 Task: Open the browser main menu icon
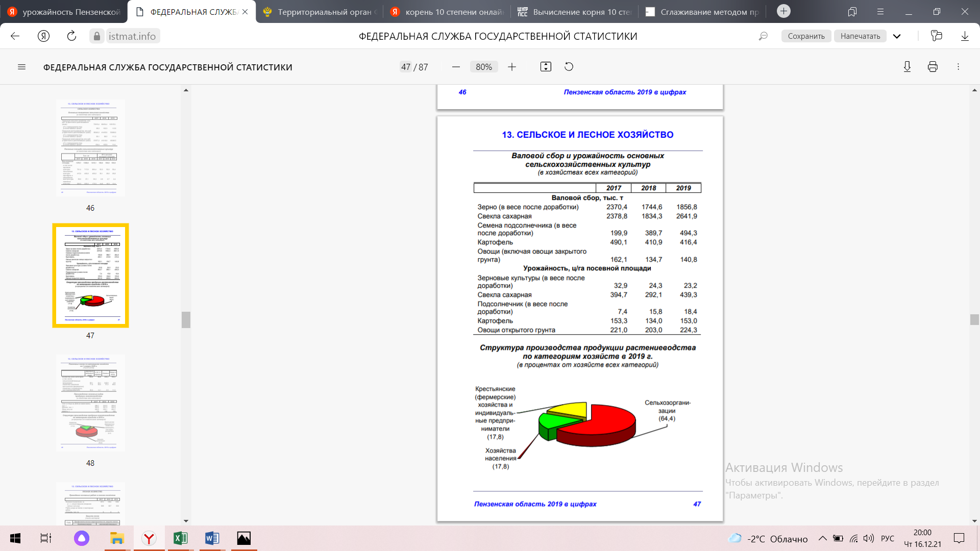[x=880, y=11]
